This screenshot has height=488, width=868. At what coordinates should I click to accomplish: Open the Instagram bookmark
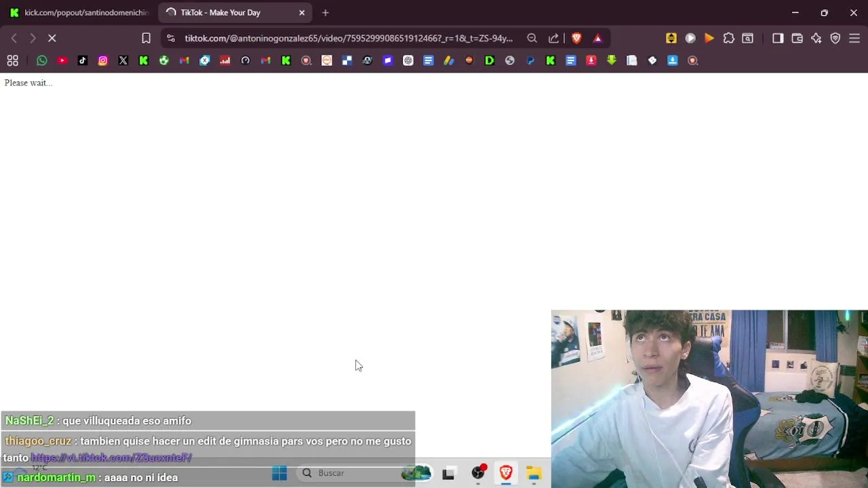coord(103,60)
